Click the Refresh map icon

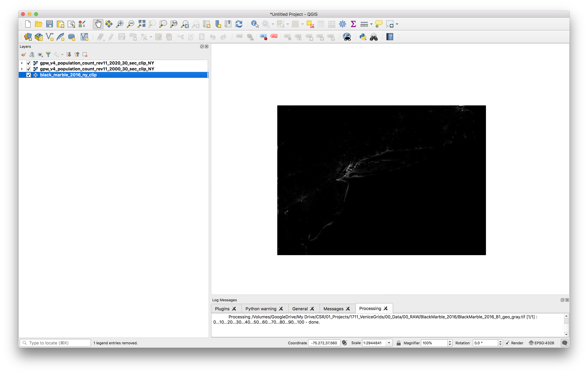click(x=239, y=24)
